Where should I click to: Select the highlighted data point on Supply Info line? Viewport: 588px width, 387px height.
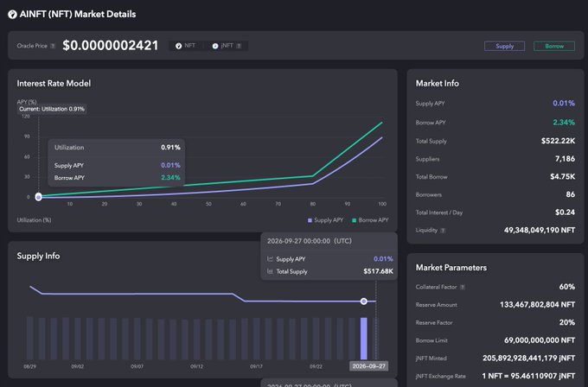364,301
